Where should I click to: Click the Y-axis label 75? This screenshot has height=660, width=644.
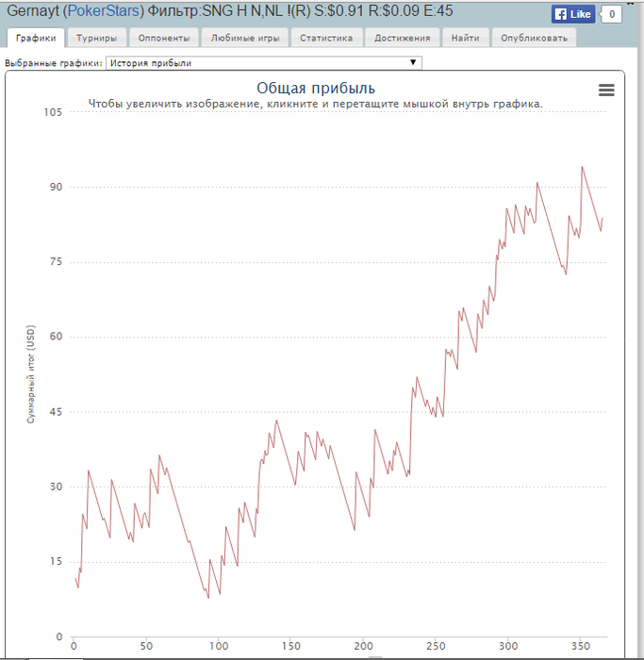pos(56,262)
